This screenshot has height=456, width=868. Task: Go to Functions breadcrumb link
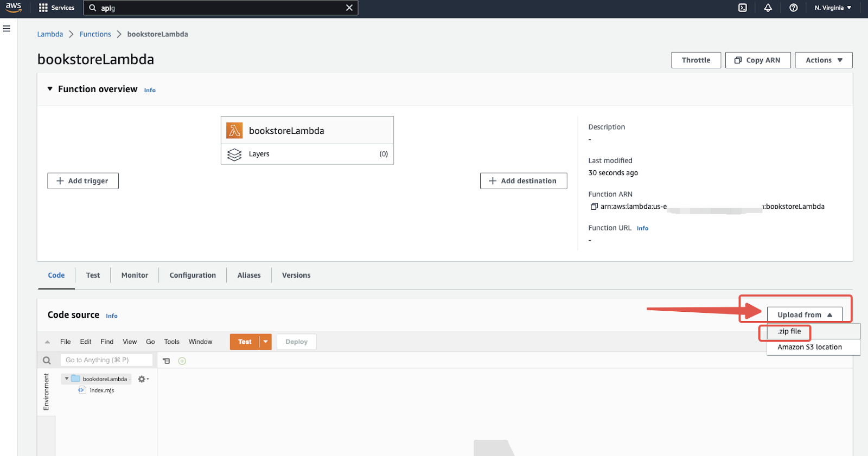coord(95,34)
